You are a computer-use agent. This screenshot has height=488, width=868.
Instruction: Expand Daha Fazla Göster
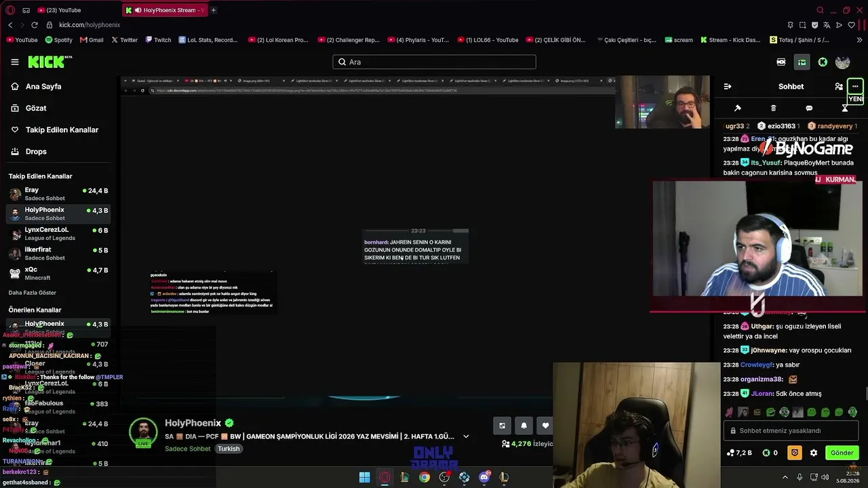coord(33,293)
